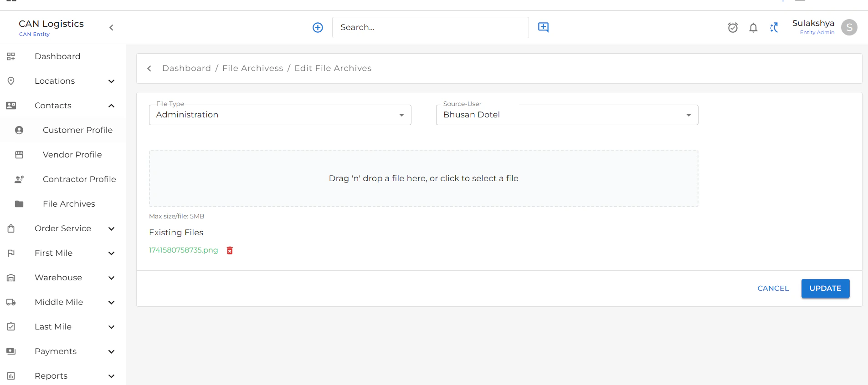Open Warehouse menu label
868x385 pixels.
pos(58,278)
